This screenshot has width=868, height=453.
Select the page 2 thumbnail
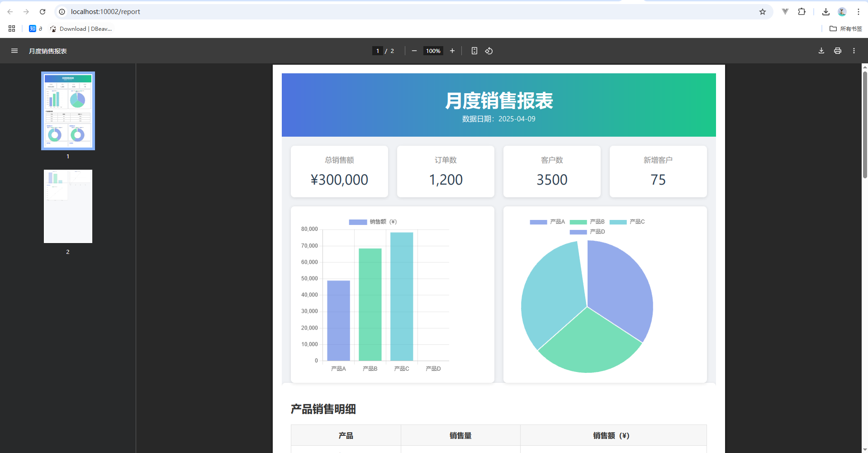pos(67,206)
